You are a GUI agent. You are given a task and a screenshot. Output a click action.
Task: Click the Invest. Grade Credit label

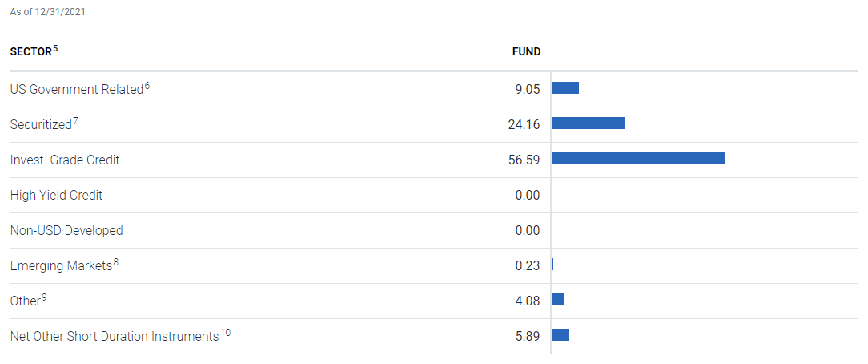pyautogui.click(x=65, y=160)
